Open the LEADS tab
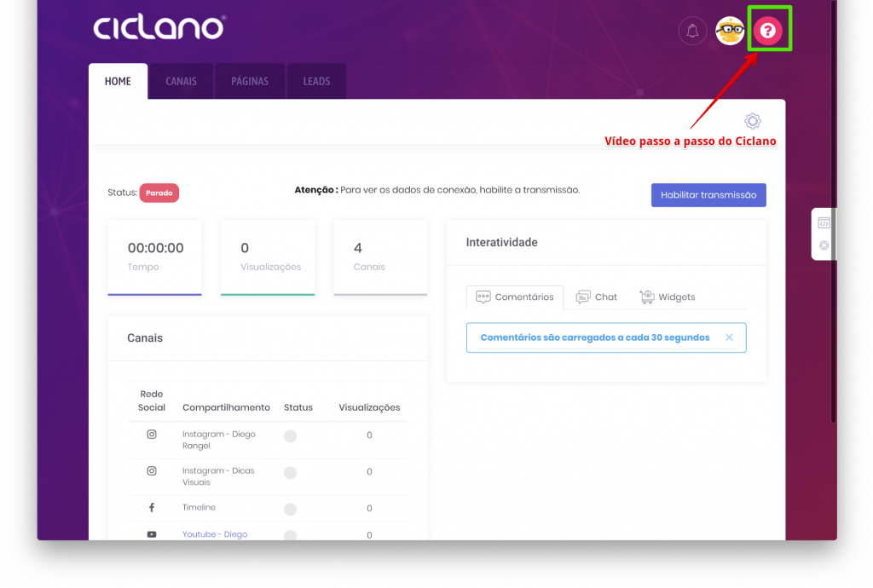The image size is (873, 588). point(316,81)
